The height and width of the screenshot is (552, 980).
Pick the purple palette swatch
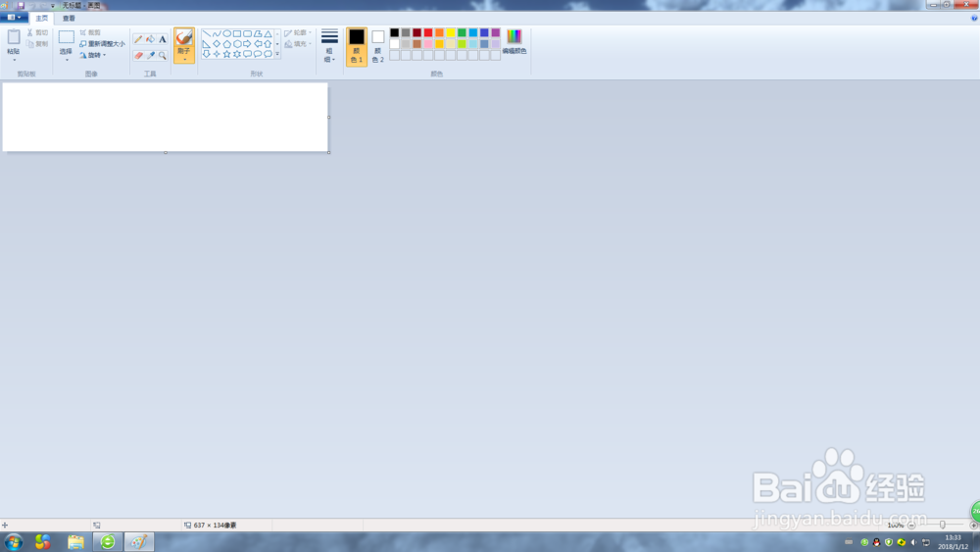click(x=496, y=32)
